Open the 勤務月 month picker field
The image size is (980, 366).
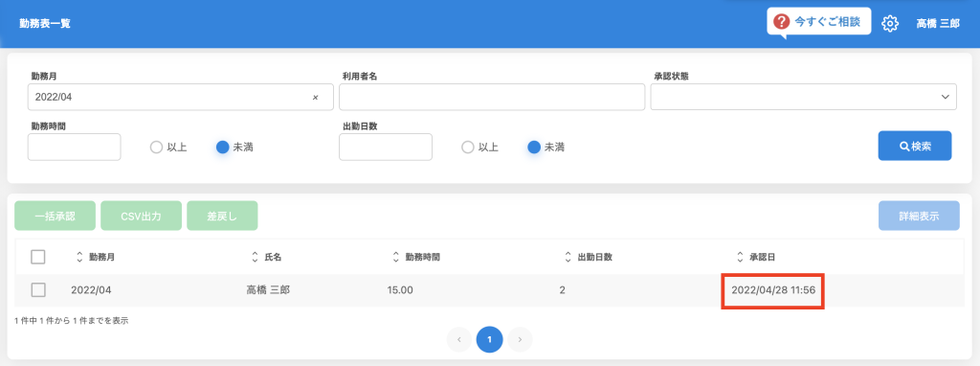[181, 97]
